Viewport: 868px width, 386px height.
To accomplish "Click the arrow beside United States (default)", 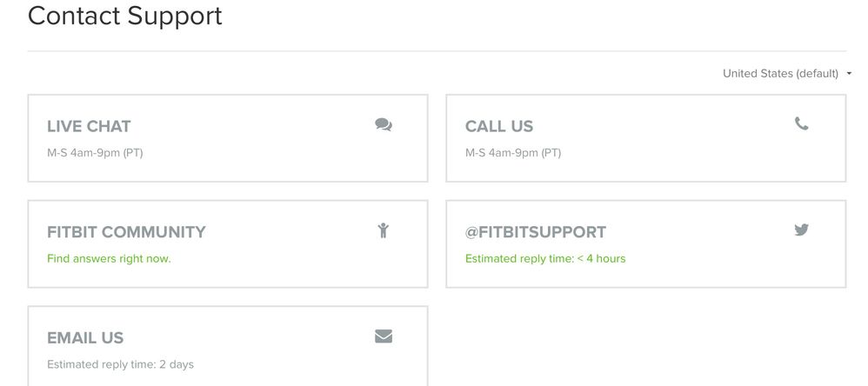I will [x=849, y=74].
